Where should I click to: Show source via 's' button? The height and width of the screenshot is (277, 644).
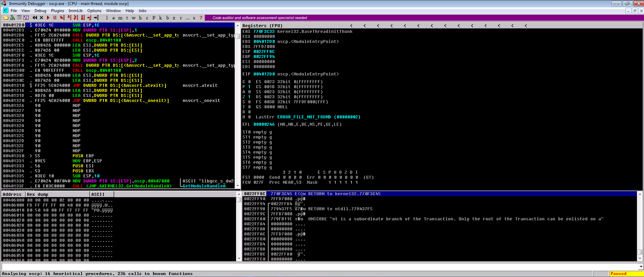[194, 18]
